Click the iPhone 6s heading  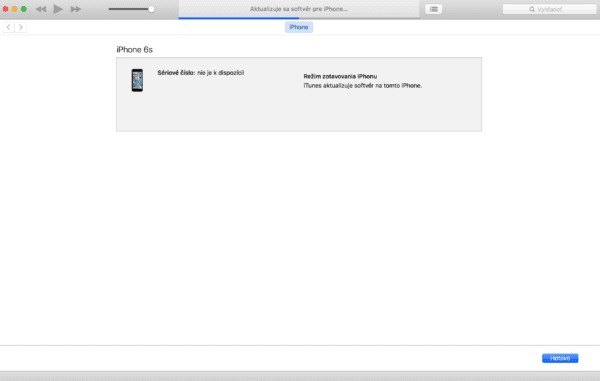tap(135, 50)
